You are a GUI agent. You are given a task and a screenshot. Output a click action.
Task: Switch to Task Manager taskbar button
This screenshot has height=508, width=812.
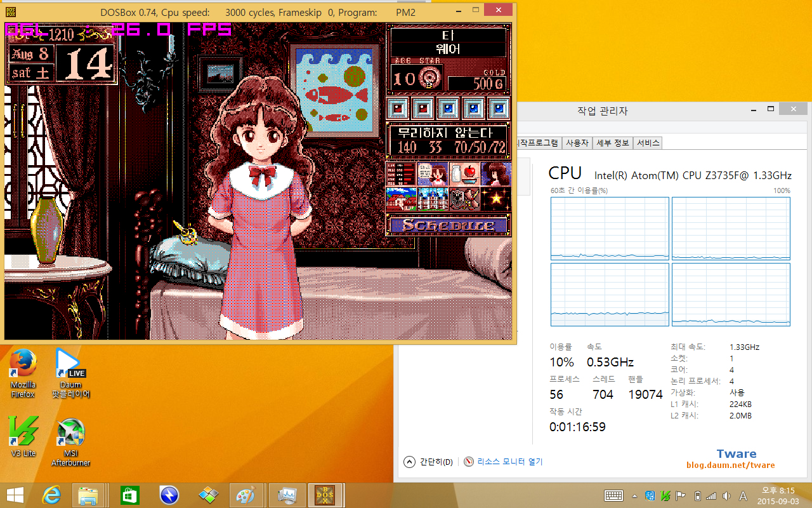[x=287, y=495]
